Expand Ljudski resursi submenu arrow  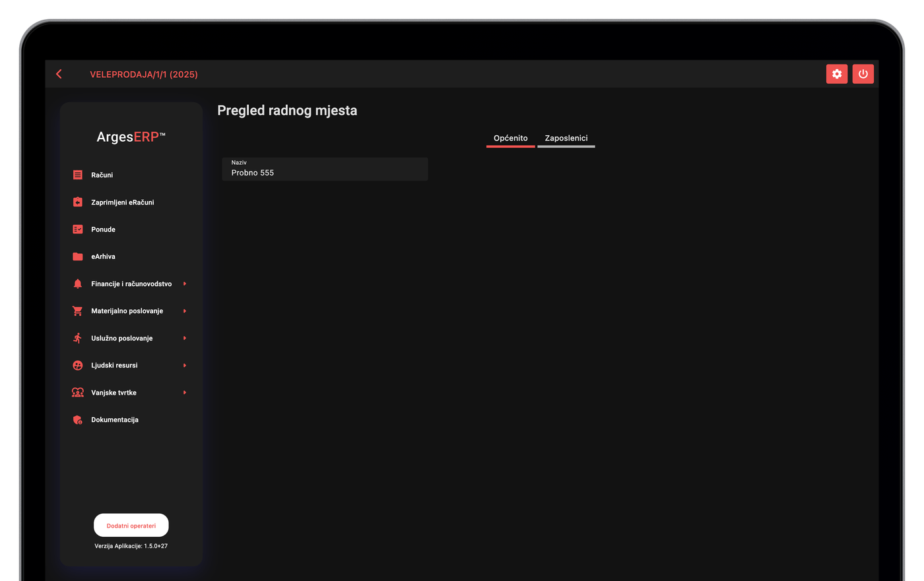point(185,365)
